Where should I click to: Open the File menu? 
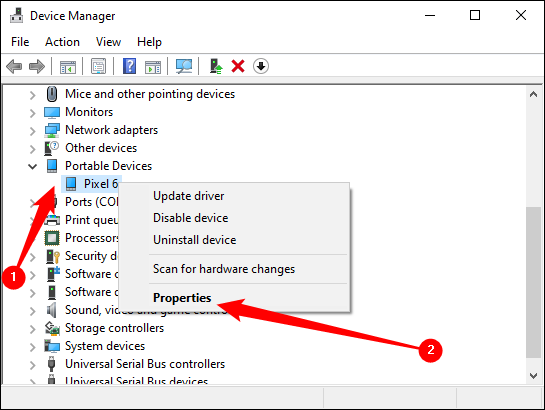pyautogui.click(x=20, y=42)
